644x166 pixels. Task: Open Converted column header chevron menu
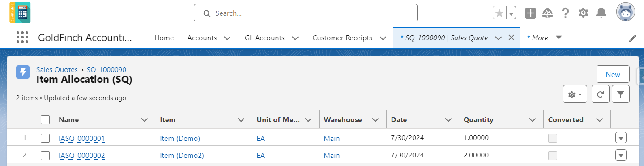(600, 120)
